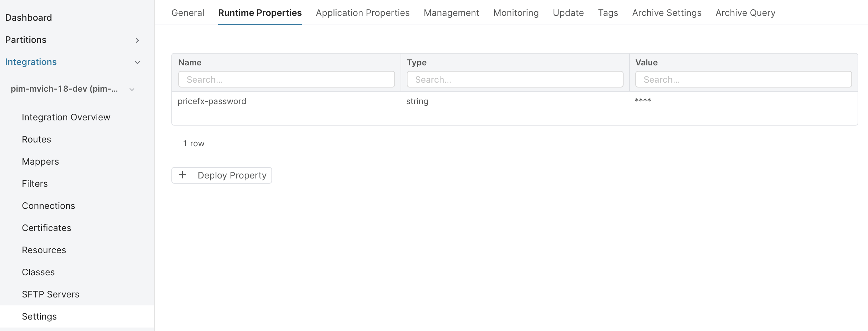868x331 pixels.
Task: Click the Value column search field
Action: coord(743,79)
